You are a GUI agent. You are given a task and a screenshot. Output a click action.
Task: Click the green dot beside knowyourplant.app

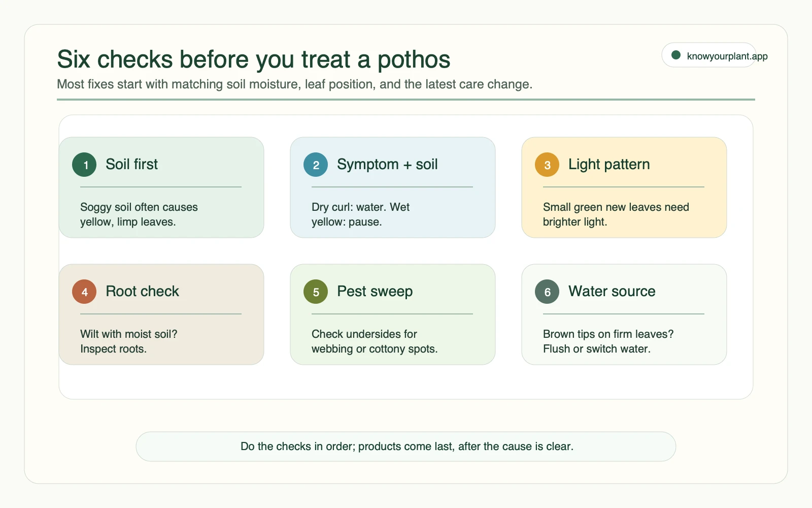coord(676,55)
